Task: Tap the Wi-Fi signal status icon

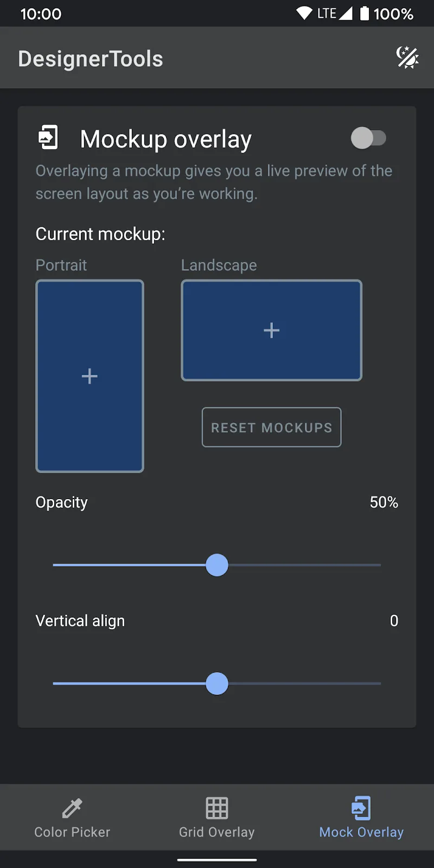Action: [x=304, y=14]
